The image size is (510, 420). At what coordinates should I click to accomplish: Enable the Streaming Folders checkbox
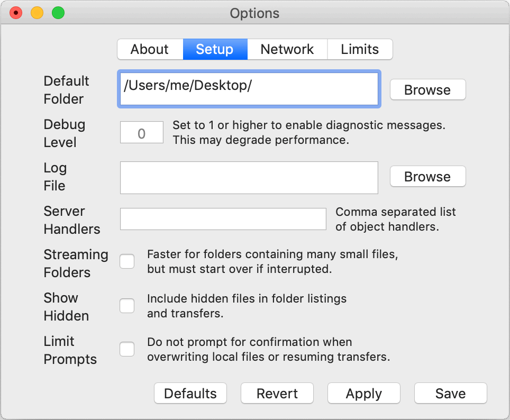(127, 261)
